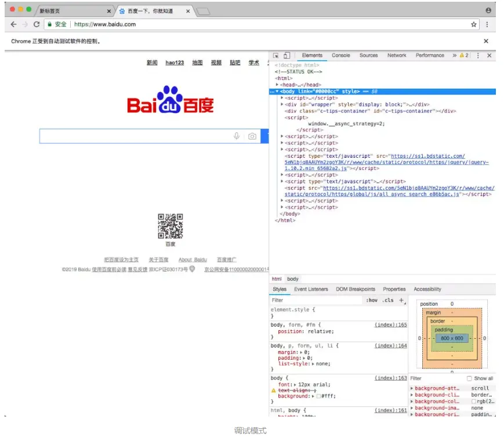The height and width of the screenshot is (445, 504).
Task: Click the user profile icon in title bar
Action: (x=488, y=10)
